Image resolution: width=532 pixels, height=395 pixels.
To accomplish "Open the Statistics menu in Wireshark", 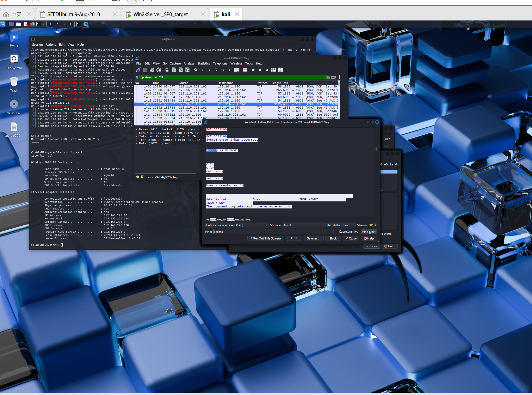I will pos(203,63).
